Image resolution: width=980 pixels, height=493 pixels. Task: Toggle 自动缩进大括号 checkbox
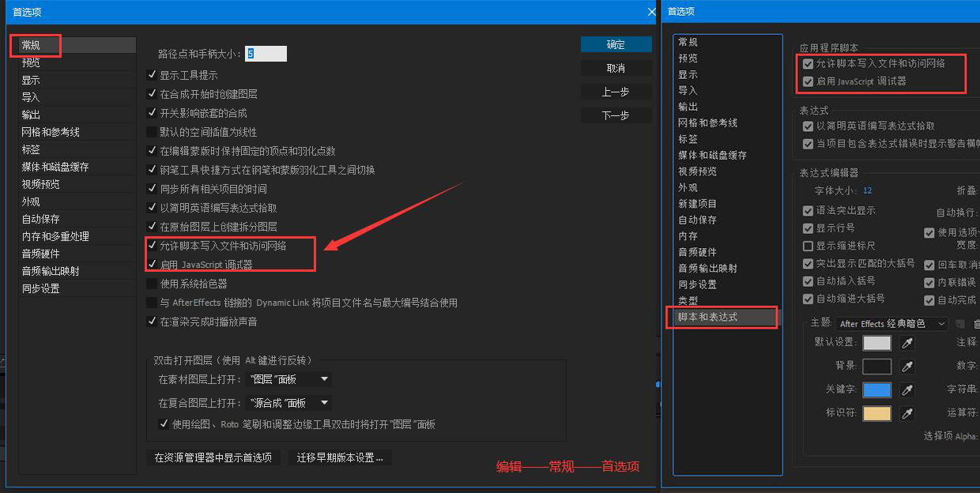[808, 299]
